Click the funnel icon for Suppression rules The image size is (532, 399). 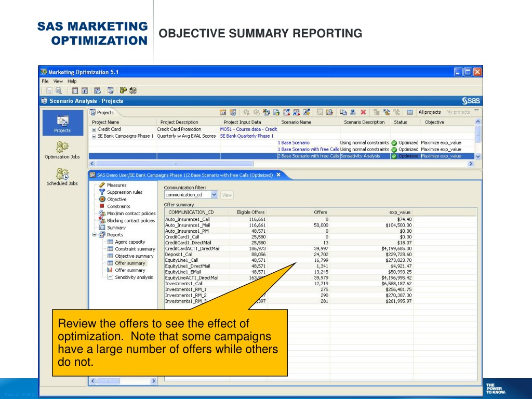click(x=102, y=192)
